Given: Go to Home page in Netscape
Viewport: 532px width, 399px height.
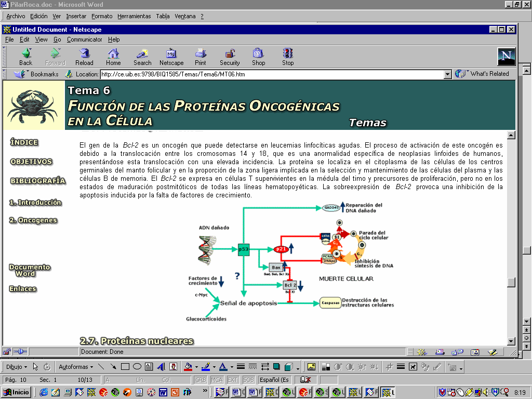Looking at the screenshot, I should (x=113, y=57).
